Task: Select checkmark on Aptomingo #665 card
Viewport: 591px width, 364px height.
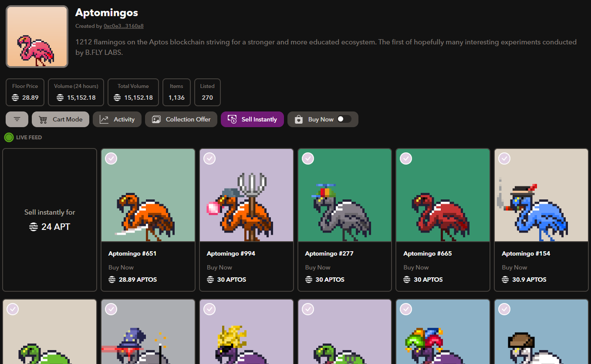Action: tap(406, 159)
